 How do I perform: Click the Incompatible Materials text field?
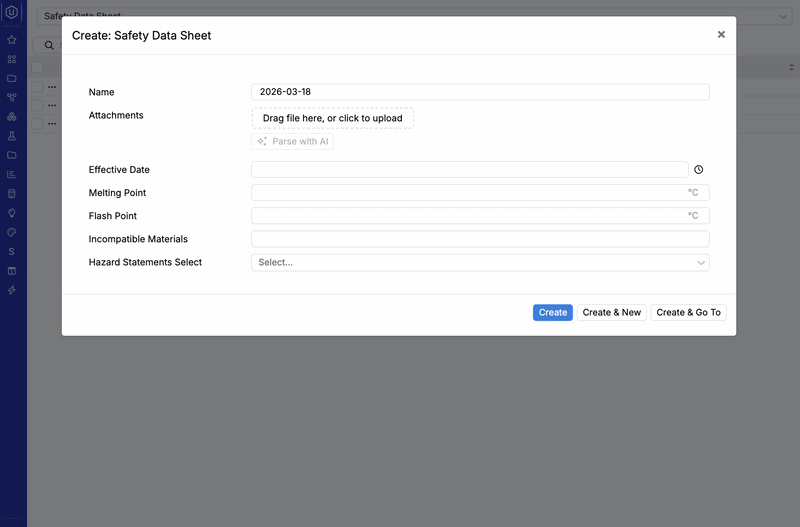(x=480, y=239)
